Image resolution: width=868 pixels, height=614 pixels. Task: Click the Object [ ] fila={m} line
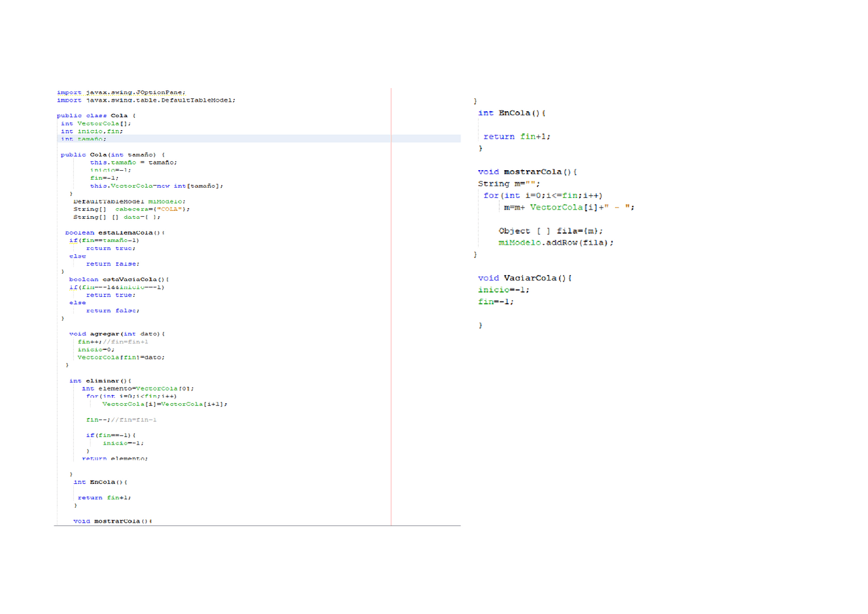pos(550,231)
